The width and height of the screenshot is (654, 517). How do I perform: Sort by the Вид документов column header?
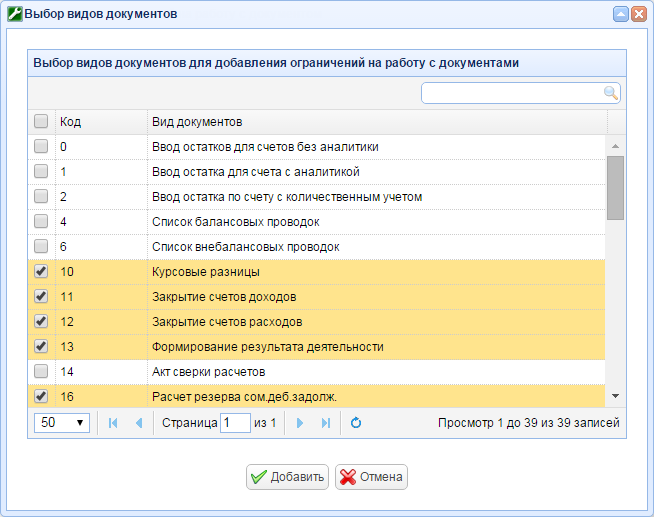click(x=377, y=122)
